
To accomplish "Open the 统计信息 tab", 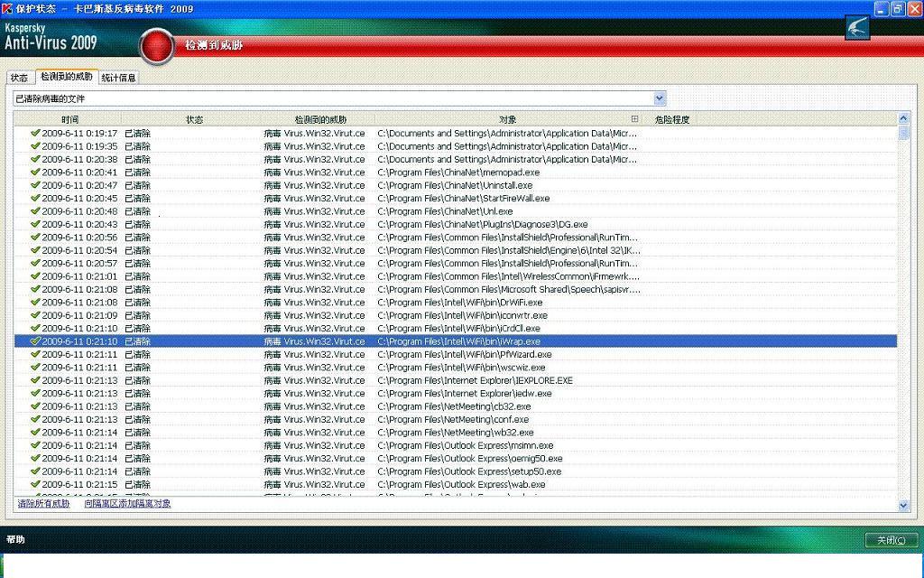I will (118, 78).
